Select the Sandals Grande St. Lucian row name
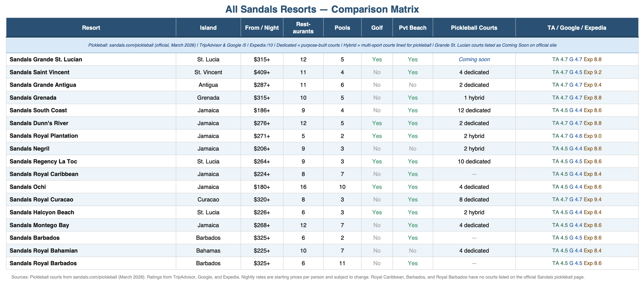Image resolution: width=644 pixels, height=284 pixels. tap(46, 59)
